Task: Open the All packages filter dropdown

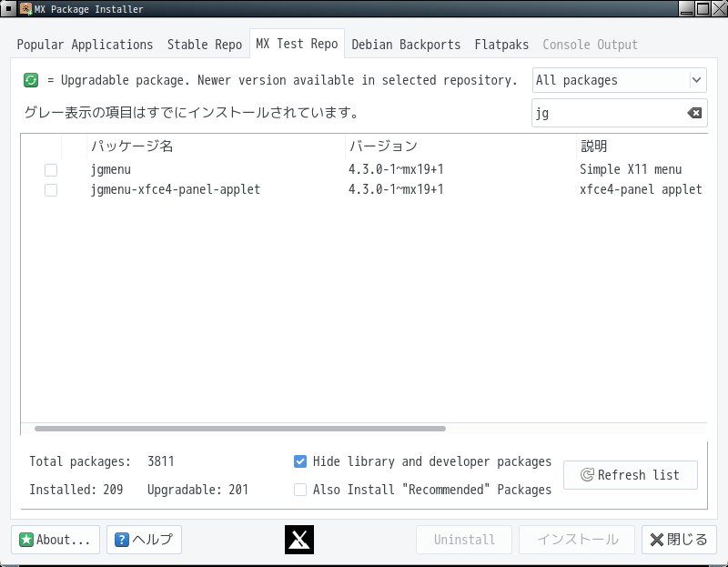Action: (x=620, y=80)
